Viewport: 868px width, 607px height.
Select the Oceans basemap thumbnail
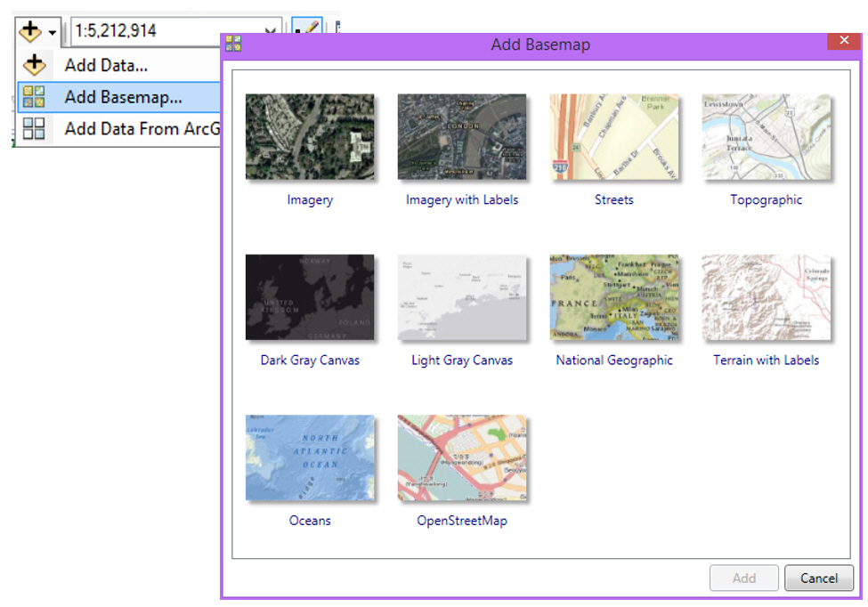tap(310, 457)
